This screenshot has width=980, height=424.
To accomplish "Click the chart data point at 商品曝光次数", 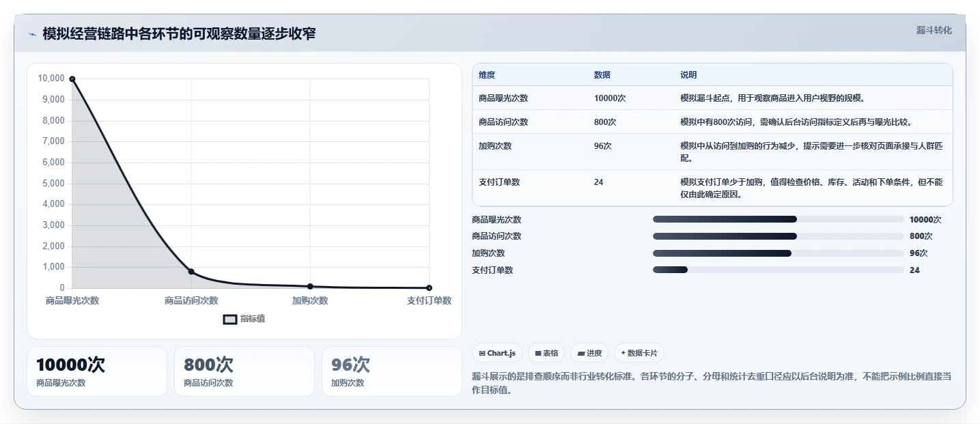I will [x=72, y=79].
